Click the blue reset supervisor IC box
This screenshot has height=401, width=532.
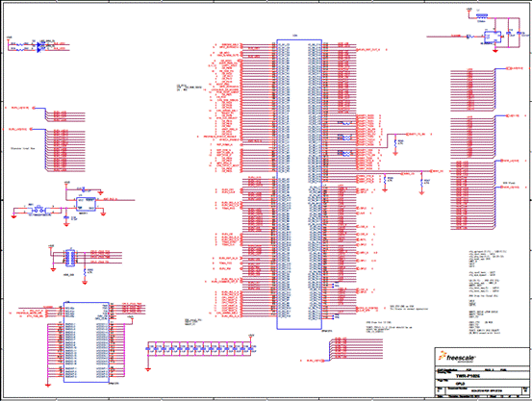click(86, 204)
